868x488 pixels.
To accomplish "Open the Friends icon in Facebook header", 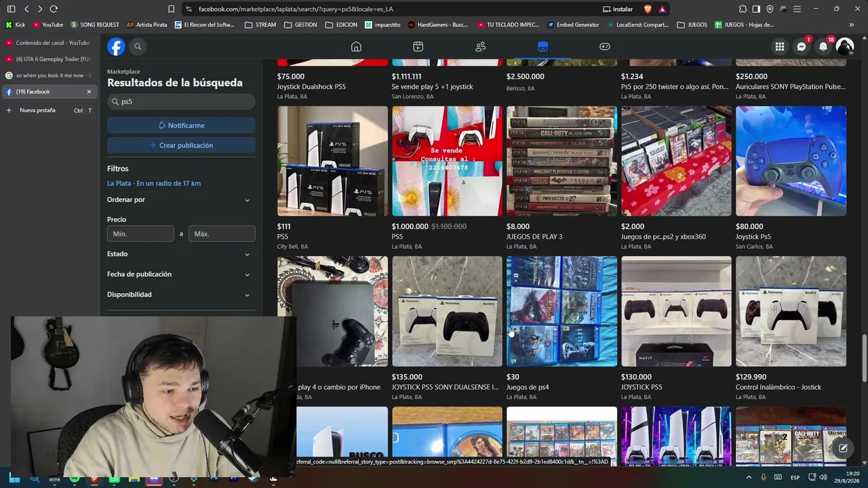I will (480, 47).
